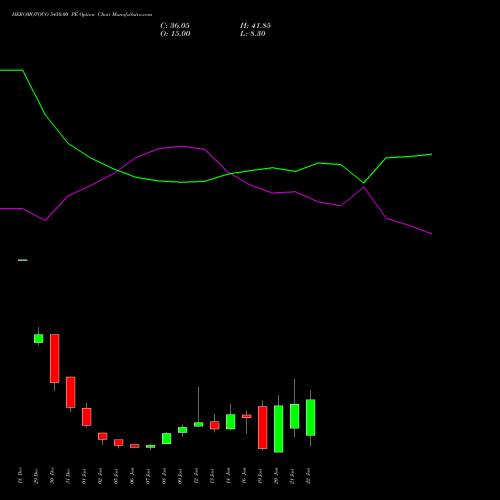
Task: Click the last green candlestick above 22 Jan
Action: tap(311, 417)
